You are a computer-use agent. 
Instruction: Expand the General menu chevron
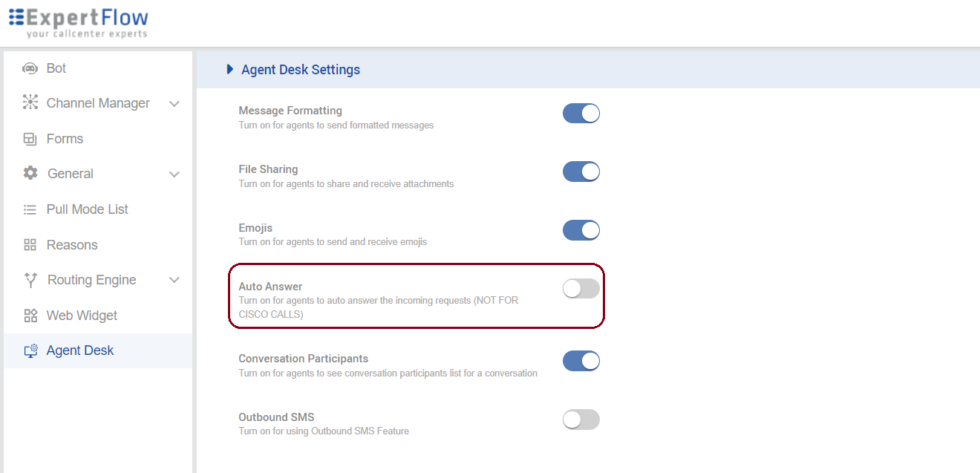click(x=174, y=174)
